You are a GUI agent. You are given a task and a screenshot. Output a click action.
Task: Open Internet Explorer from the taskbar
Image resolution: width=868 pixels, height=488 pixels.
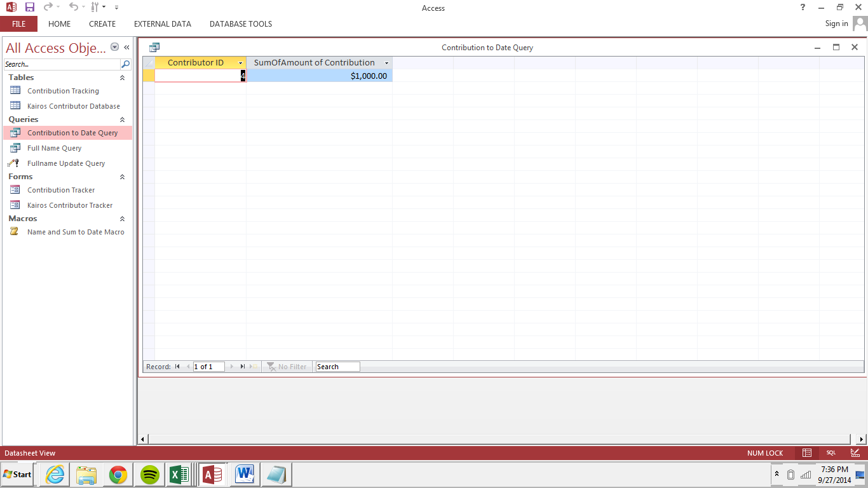[x=55, y=475]
